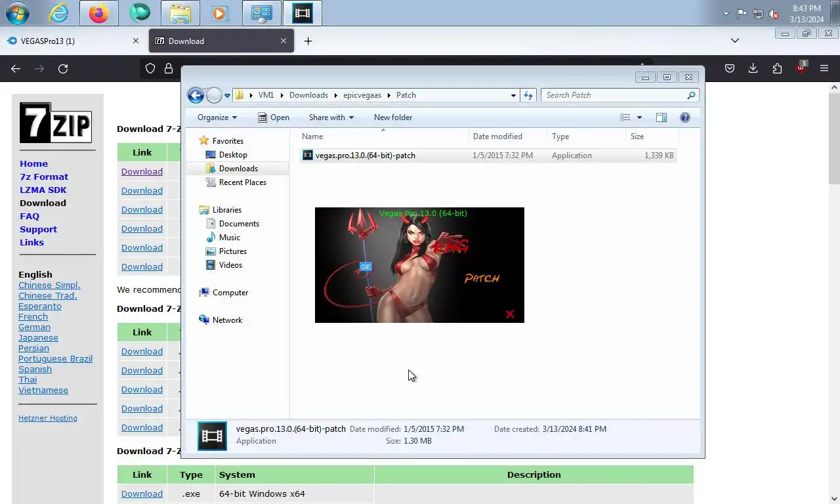Click the Windows Start orb
This screenshot has height=504, width=840.
(x=17, y=12)
